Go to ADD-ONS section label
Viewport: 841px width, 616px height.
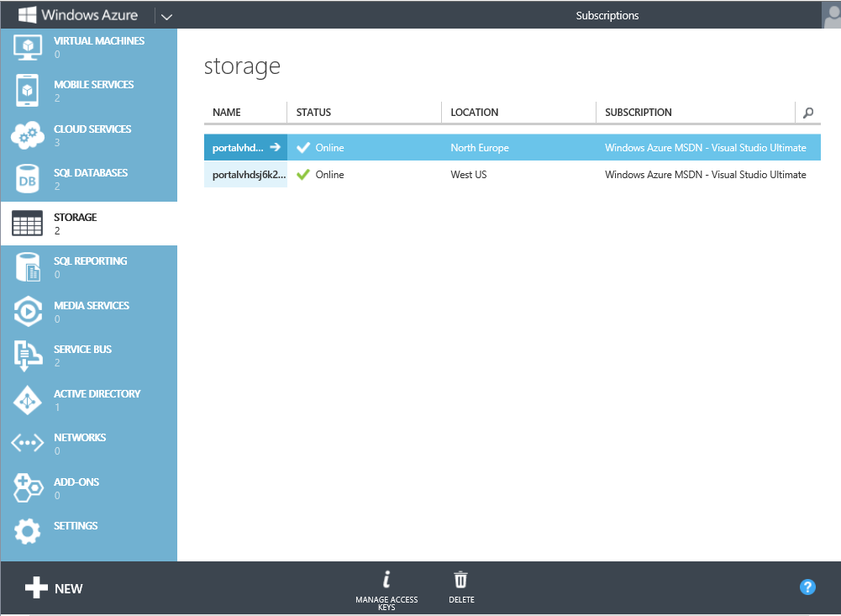click(76, 482)
